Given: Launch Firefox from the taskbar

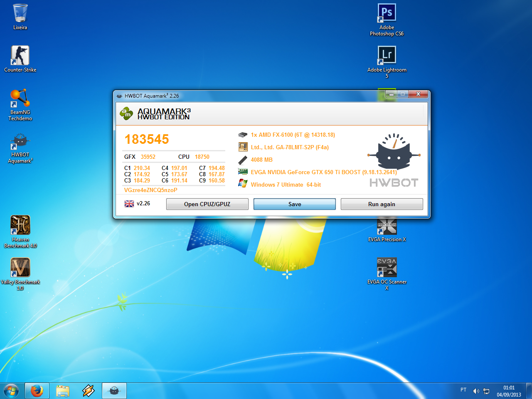Looking at the screenshot, I should point(37,391).
